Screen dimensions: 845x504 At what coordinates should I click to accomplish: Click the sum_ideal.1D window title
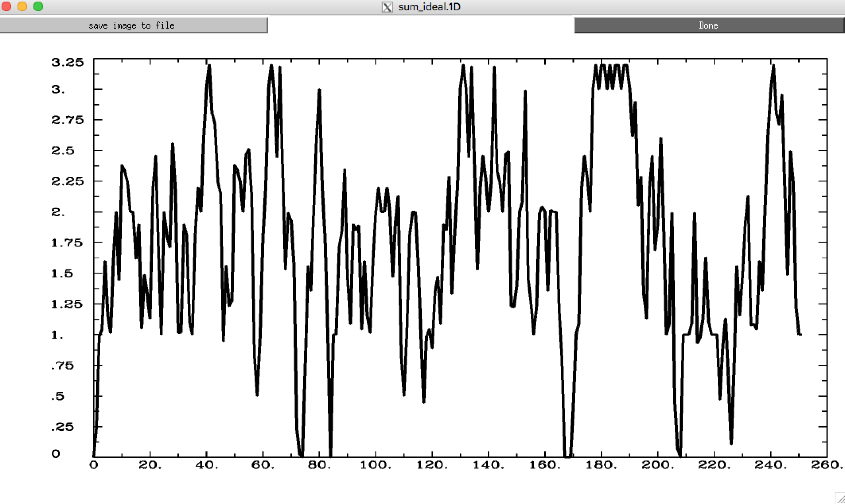pyautogui.click(x=429, y=7)
